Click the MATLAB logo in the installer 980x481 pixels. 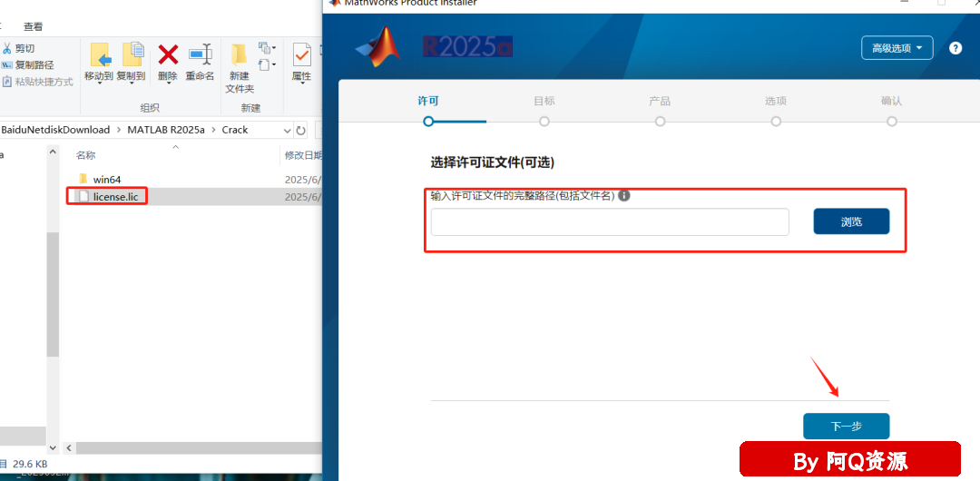tap(378, 46)
